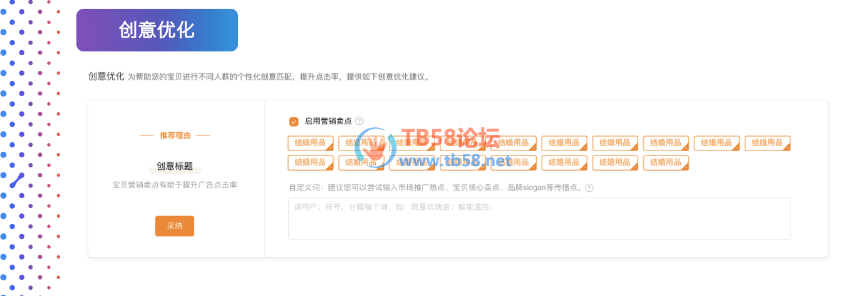The image size is (868, 296).
Task: Select the ninth 结婚用品 tag in top row
Action: point(716,143)
